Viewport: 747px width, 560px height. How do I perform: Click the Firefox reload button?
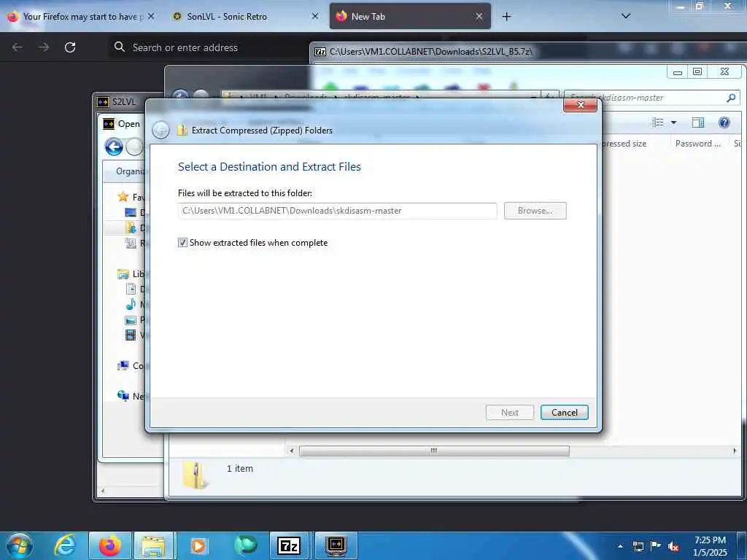70,47
